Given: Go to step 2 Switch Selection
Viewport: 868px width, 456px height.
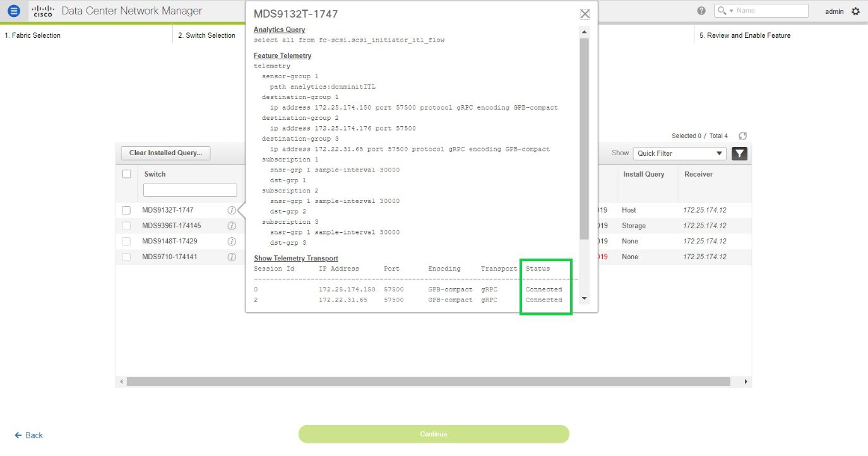Looking at the screenshot, I should point(206,35).
